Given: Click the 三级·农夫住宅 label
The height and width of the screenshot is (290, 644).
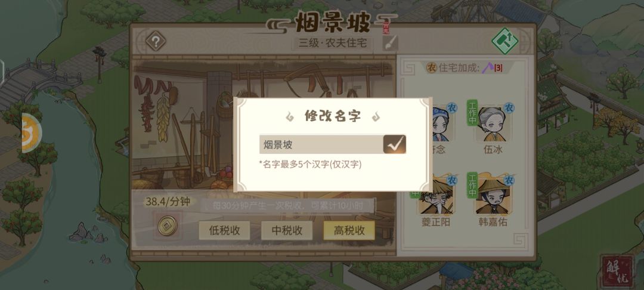Looking at the screenshot, I should click(x=333, y=43).
